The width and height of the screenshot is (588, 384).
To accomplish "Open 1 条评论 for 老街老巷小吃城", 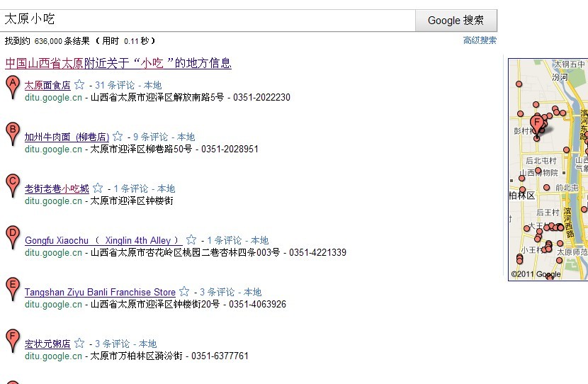I will point(131,189).
